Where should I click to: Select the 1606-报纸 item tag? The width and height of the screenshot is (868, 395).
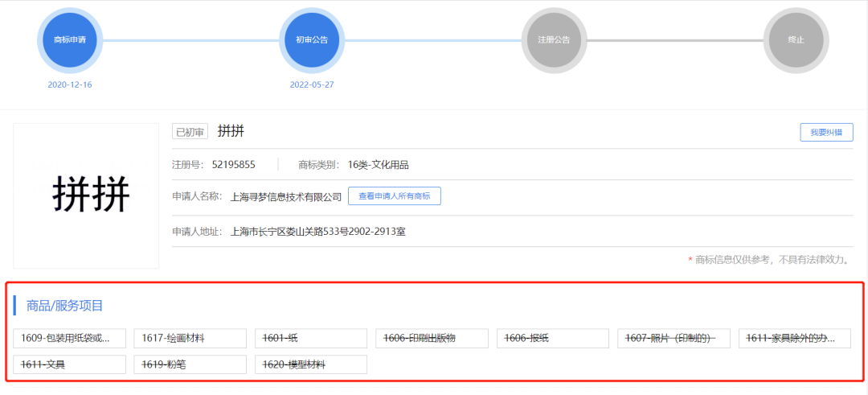click(x=553, y=339)
